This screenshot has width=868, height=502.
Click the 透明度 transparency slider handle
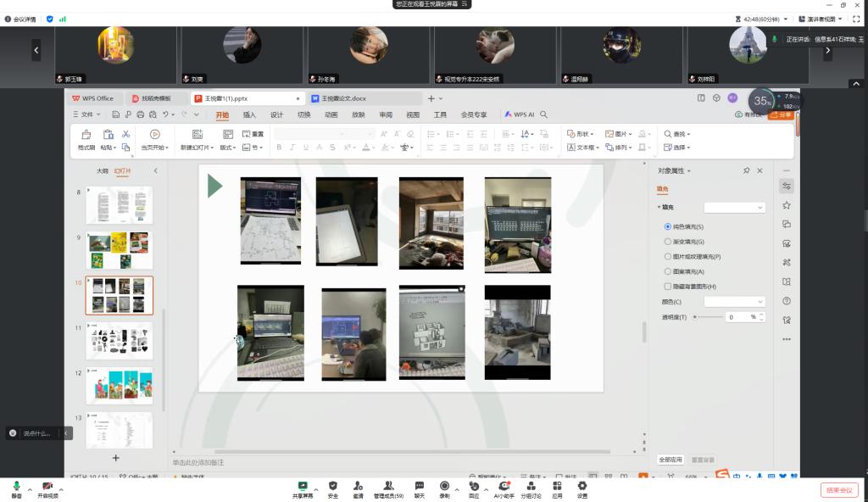pyautogui.click(x=695, y=316)
